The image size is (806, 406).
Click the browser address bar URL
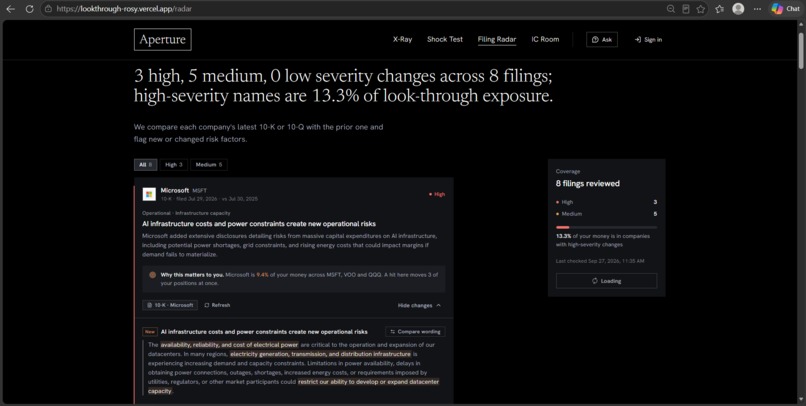(x=124, y=9)
